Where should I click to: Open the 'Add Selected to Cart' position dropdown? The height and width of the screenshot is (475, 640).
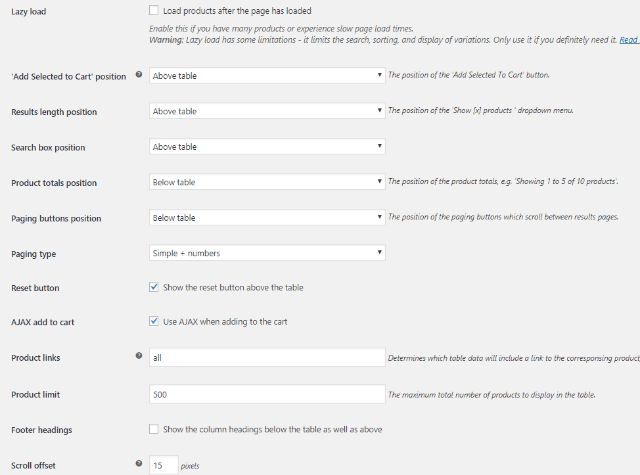[x=267, y=75]
